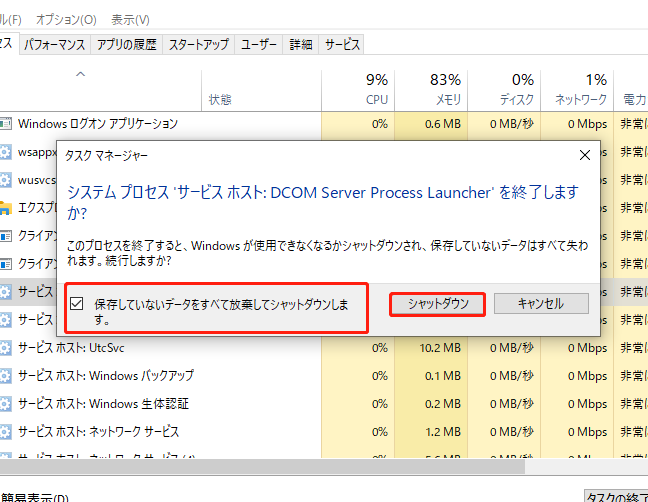The image size is (648, 502).
Task: Switch to the スタートアップ tab
Action: pos(199,45)
